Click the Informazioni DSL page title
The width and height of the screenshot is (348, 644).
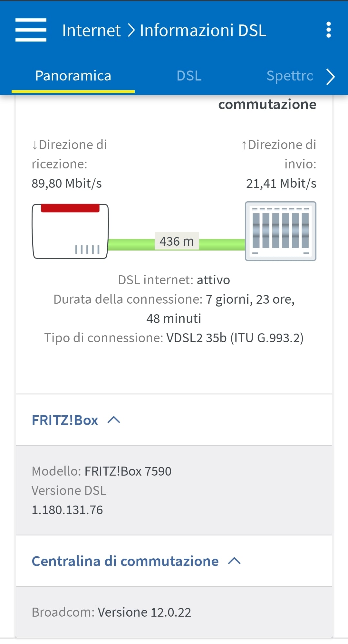click(x=203, y=31)
